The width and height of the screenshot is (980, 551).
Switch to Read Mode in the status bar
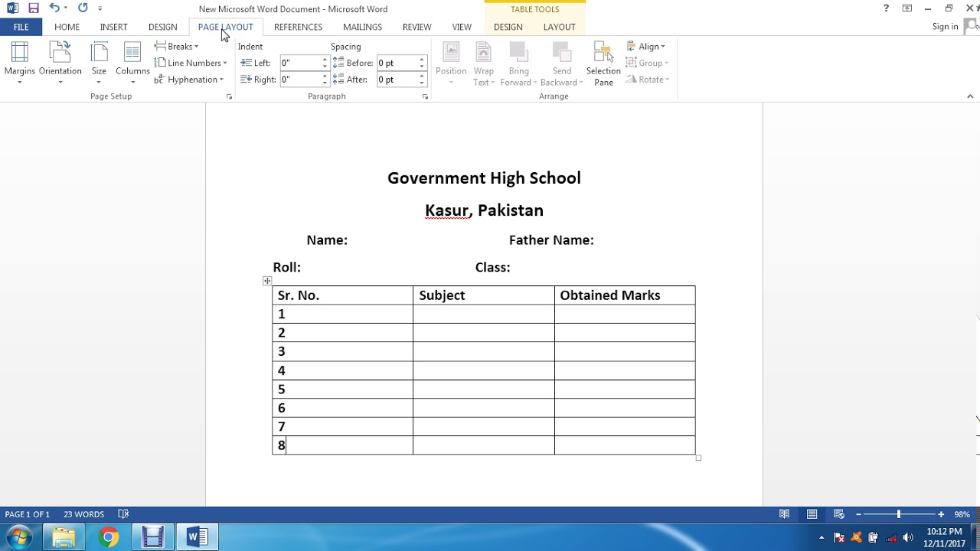[783, 514]
